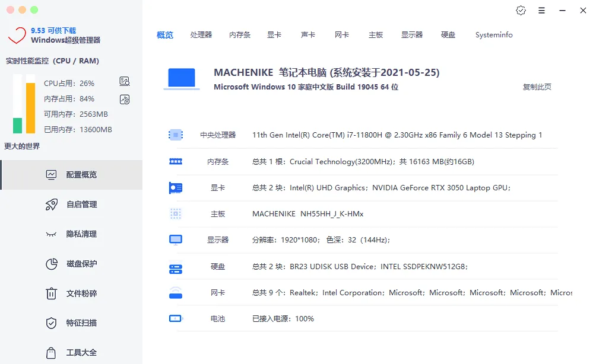Click the MACHENIKE NH55HH_J_K-HMx motherboard text
This screenshot has width=593, height=364.
click(x=308, y=214)
